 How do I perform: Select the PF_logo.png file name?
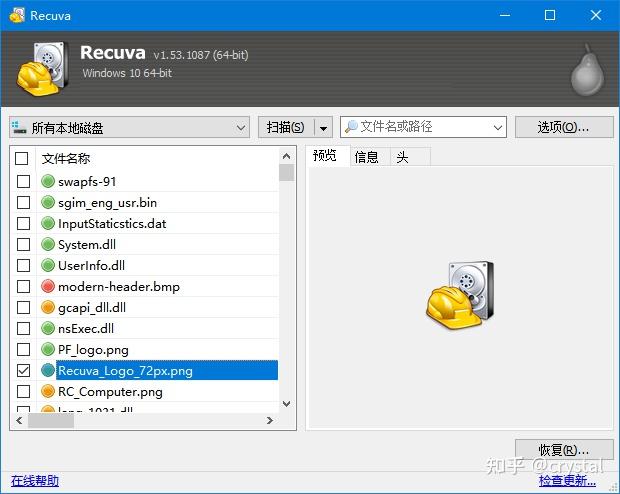click(93, 350)
